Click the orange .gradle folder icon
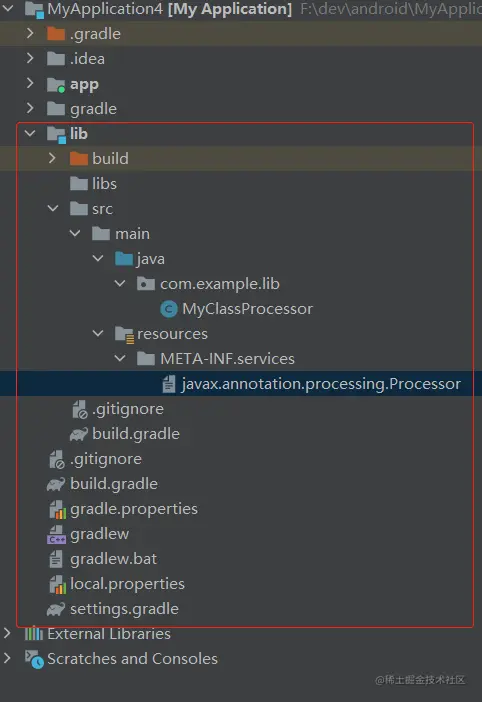 coord(56,34)
